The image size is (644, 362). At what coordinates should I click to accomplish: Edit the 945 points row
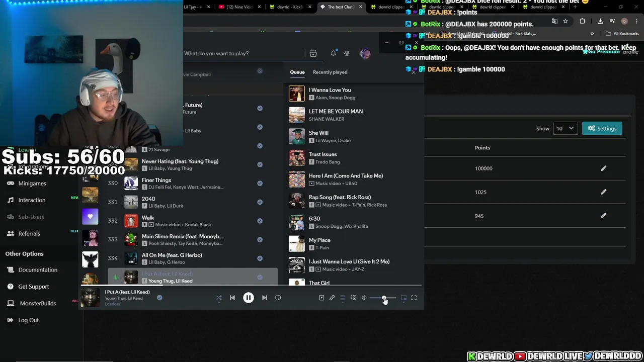point(603,216)
